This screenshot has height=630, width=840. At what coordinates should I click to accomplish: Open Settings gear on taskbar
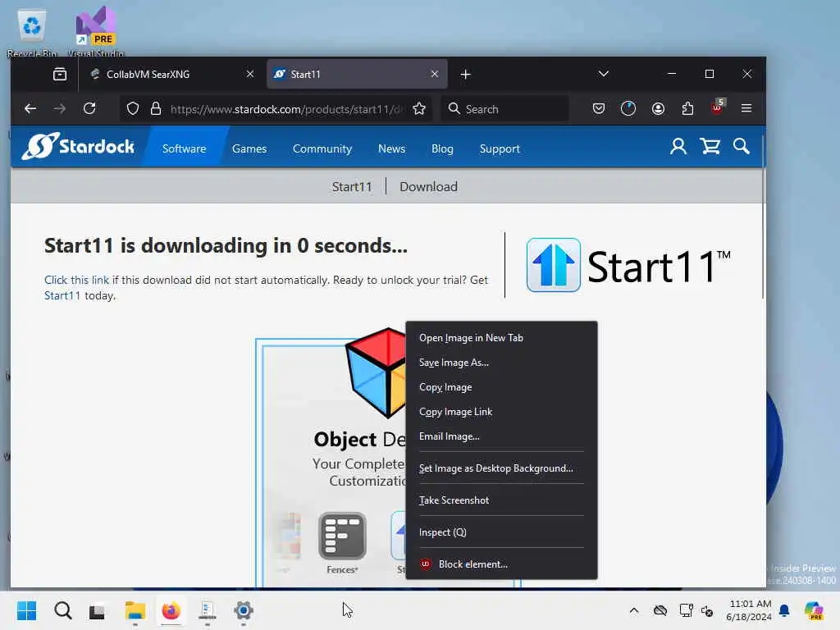243,610
